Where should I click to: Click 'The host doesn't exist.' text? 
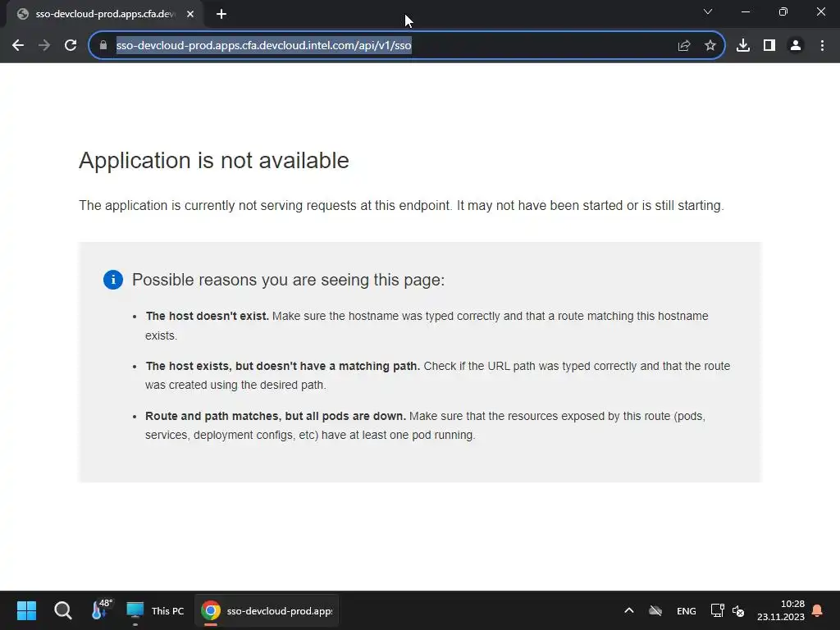[207, 316]
